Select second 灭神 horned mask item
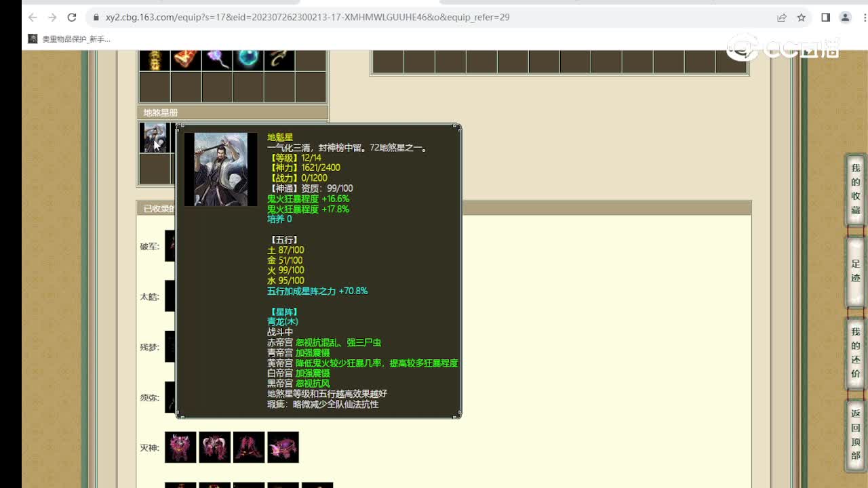 214,447
